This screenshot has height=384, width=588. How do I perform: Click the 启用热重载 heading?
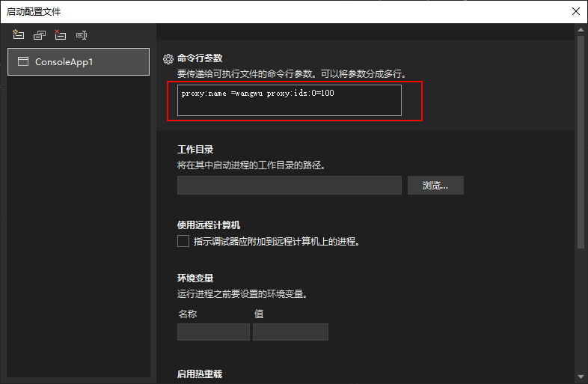point(200,374)
